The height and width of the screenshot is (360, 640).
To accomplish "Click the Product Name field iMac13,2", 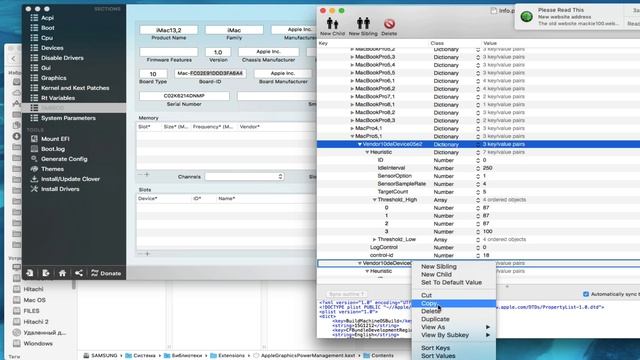I will pos(169,30).
